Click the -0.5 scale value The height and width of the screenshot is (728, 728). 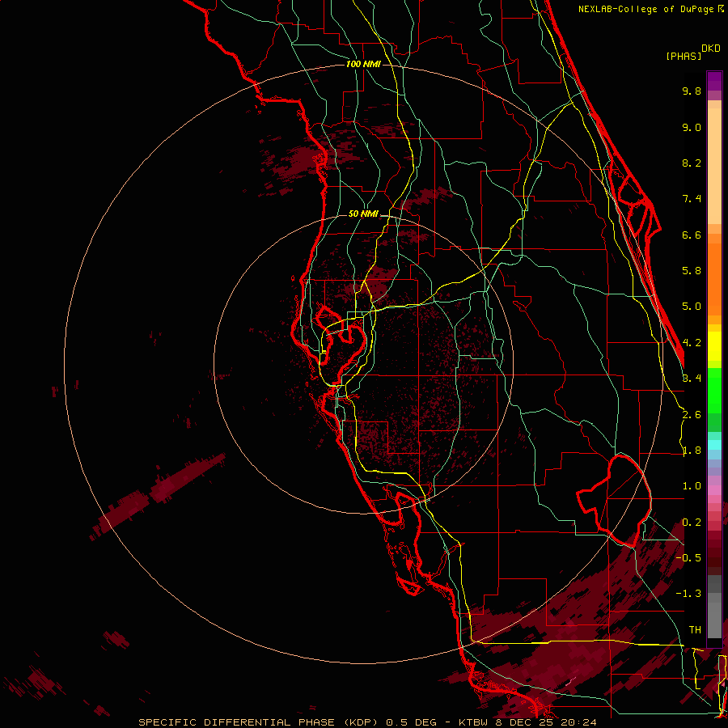(x=688, y=558)
